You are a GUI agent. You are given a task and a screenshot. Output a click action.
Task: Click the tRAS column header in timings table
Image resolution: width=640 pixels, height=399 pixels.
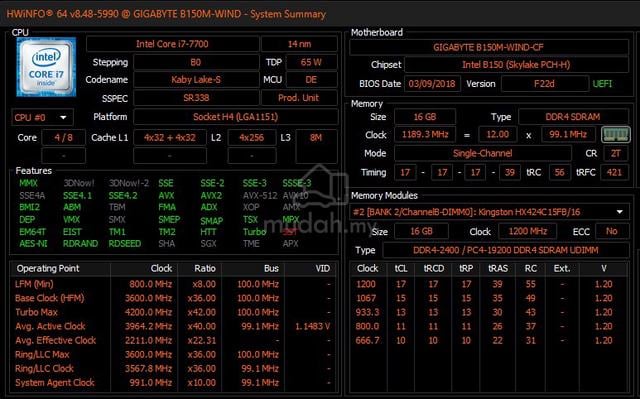498,268
